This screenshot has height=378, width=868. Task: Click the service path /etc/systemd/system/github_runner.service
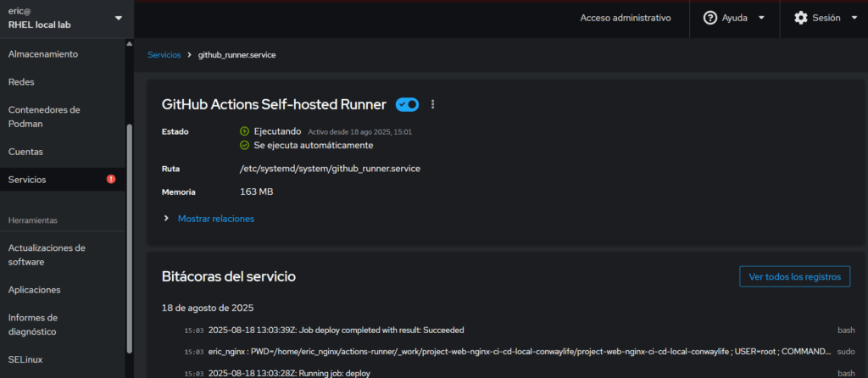pos(330,169)
